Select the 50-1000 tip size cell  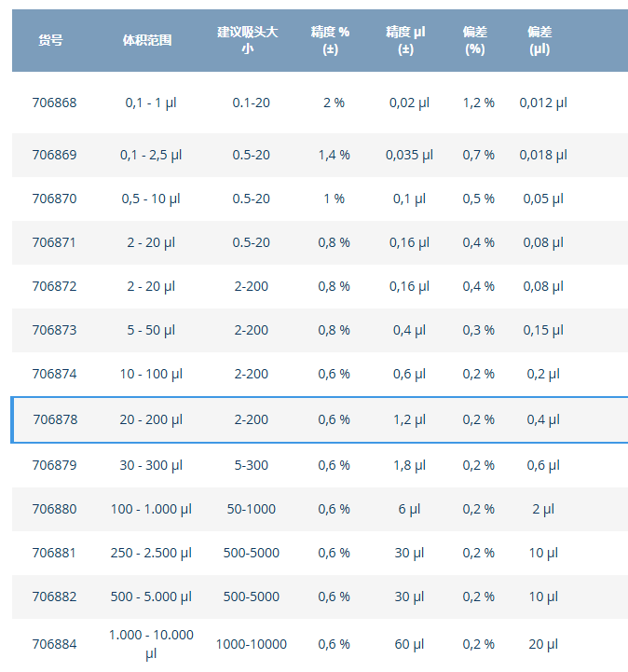tap(252, 509)
